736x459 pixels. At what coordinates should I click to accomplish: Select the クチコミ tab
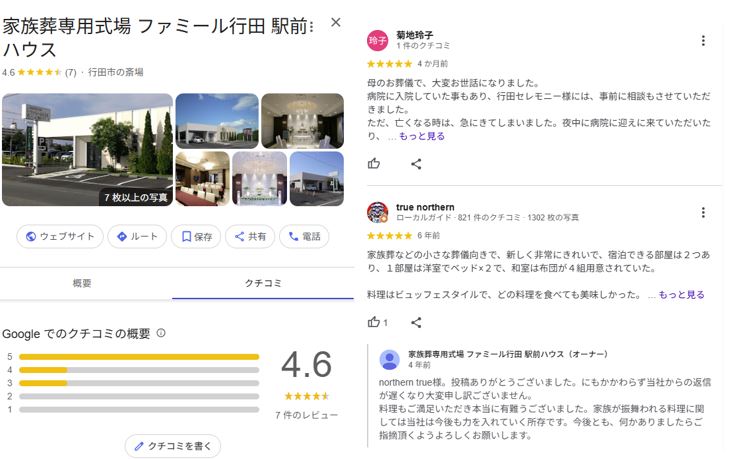(263, 283)
